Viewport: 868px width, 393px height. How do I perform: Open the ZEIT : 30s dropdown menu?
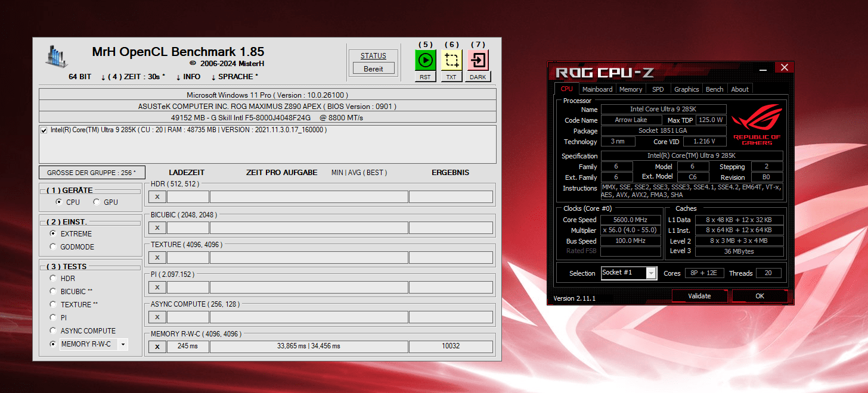133,77
